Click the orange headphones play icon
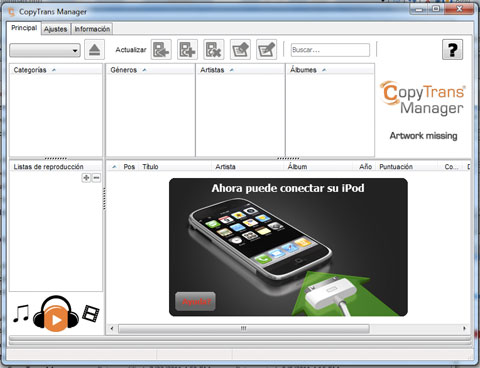480x368 pixels. point(56,313)
